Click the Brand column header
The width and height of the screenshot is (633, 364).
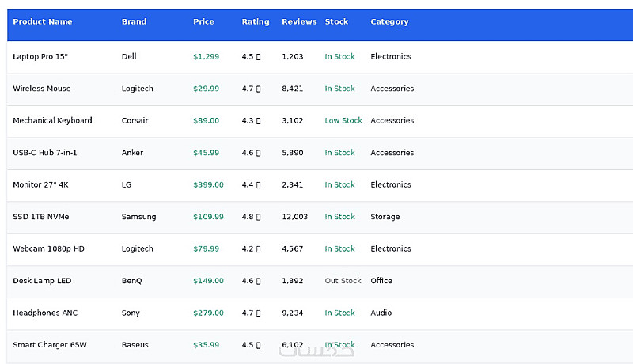[134, 22]
